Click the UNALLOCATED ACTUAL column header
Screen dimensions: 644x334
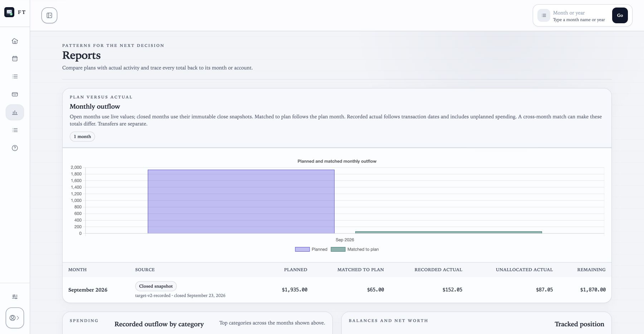(x=524, y=270)
